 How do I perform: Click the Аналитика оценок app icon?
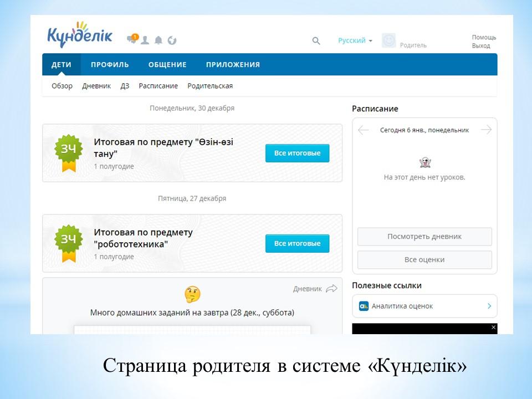point(364,306)
